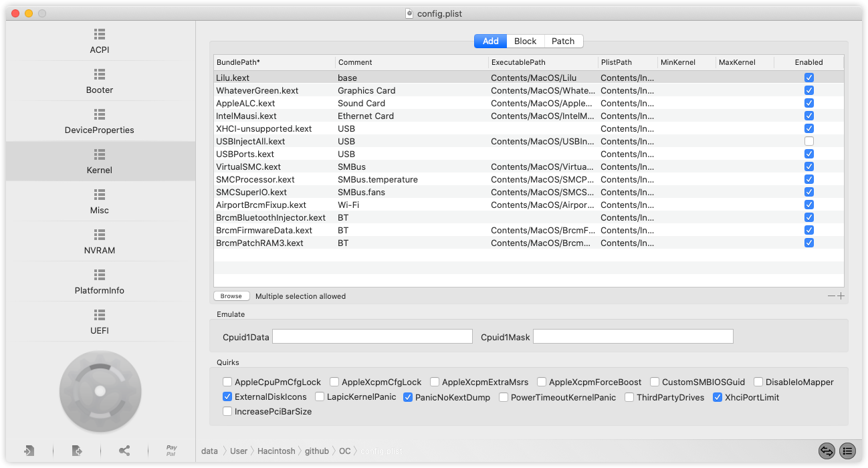The width and height of the screenshot is (868, 468).
Task: Check the CustomSMBIOSGuid quirk
Action: coord(655,382)
